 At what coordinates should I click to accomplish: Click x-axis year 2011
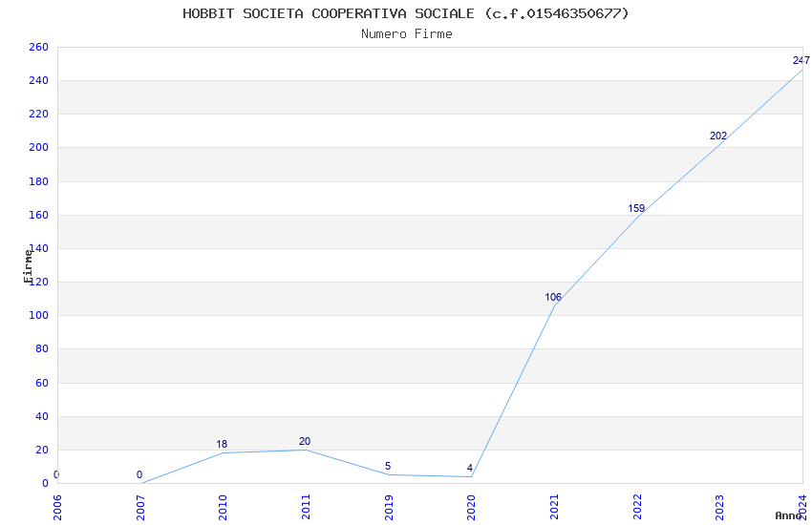(306, 507)
